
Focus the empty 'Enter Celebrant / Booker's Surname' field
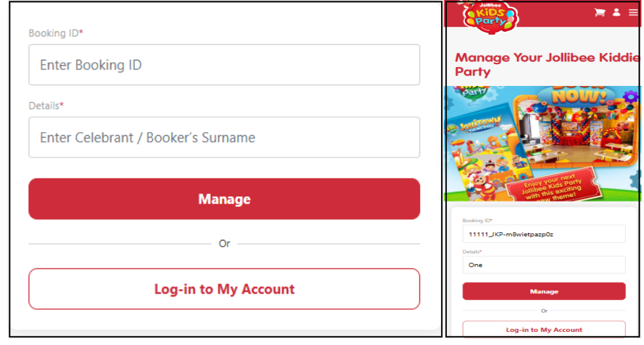(224, 138)
